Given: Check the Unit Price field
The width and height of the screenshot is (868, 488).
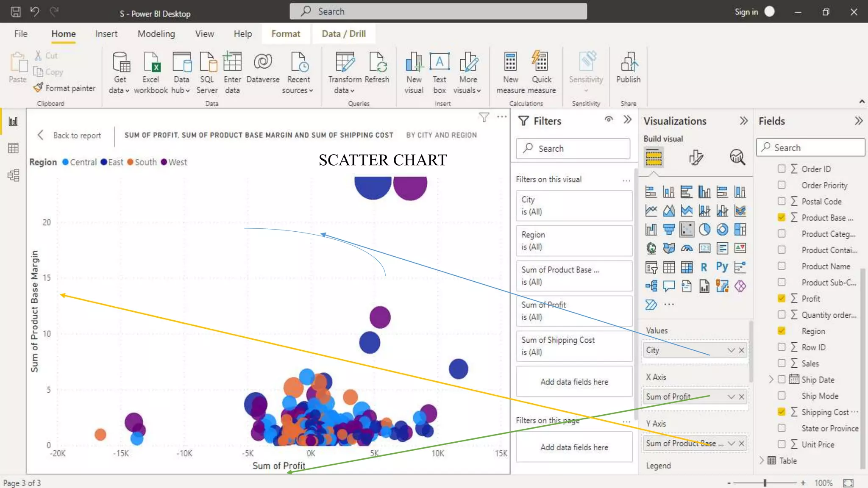Looking at the screenshot, I should tap(782, 444).
